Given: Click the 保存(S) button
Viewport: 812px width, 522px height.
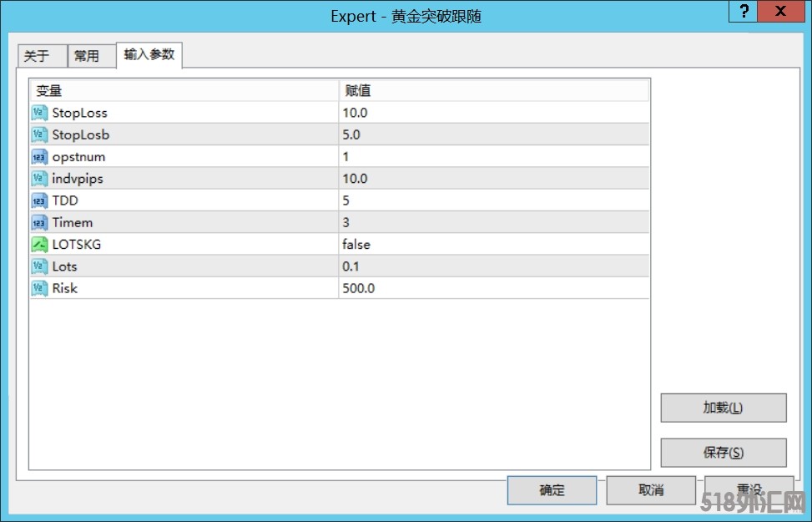Looking at the screenshot, I should point(723,453).
